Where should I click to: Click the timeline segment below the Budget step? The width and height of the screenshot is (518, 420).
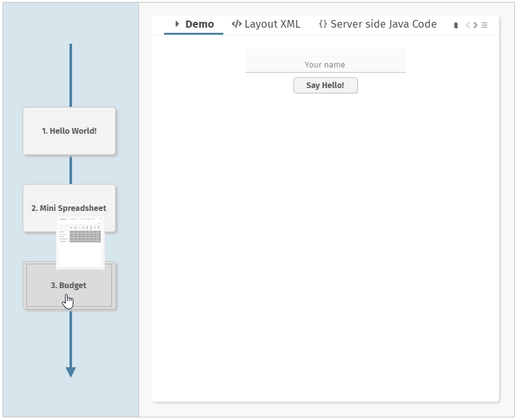coord(71,338)
